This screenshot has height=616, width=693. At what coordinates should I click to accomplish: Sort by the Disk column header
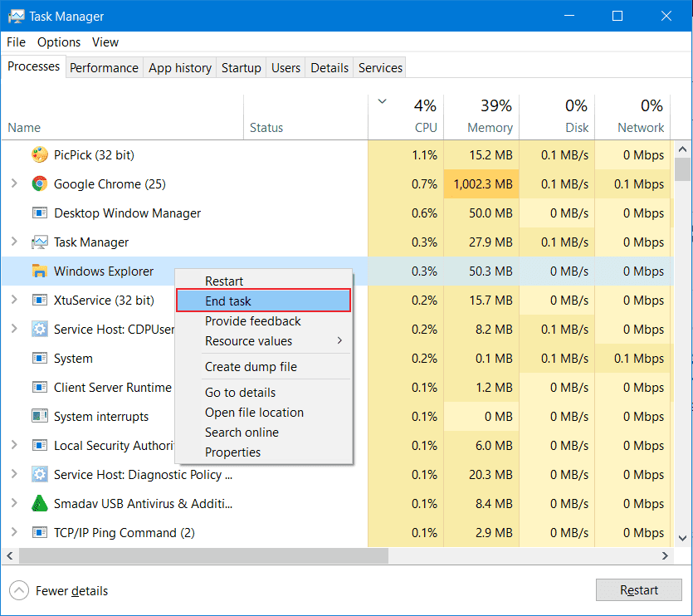point(557,117)
